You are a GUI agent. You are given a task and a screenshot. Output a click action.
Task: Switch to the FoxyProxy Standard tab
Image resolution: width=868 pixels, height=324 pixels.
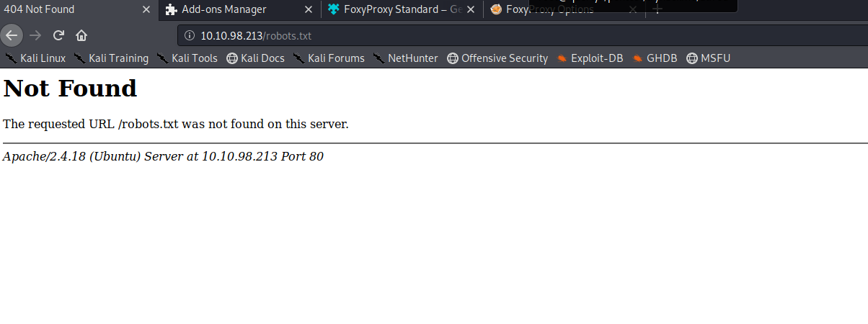(x=401, y=10)
